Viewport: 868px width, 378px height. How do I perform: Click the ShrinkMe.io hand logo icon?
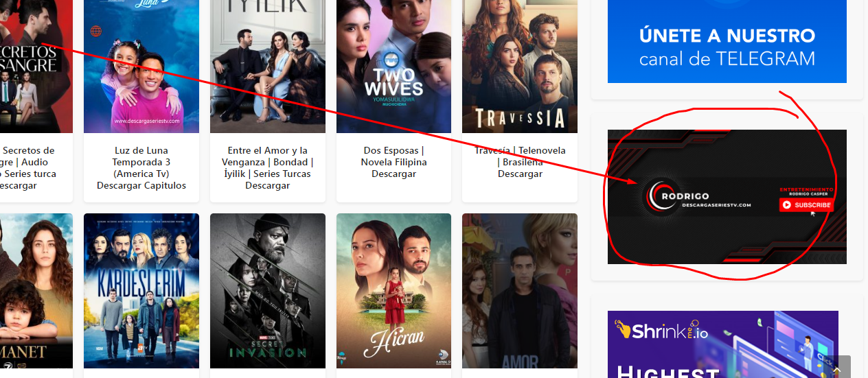[623, 331]
